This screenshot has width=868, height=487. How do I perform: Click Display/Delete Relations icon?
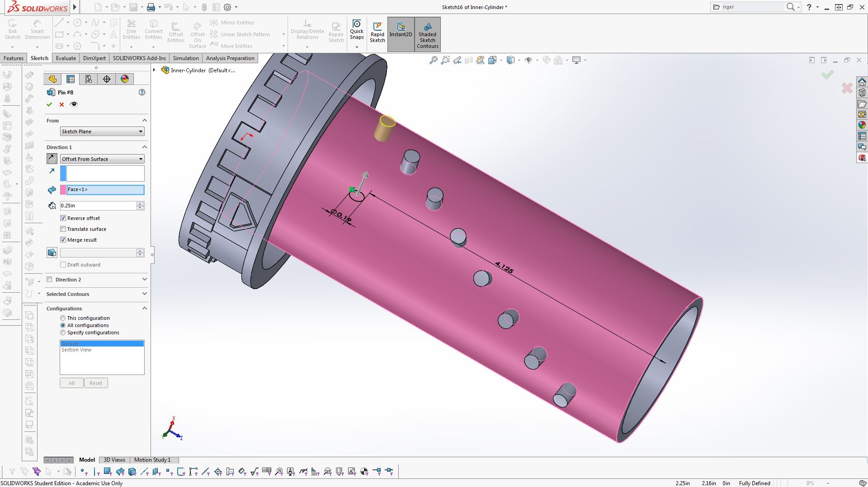pyautogui.click(x=307, y=29)
